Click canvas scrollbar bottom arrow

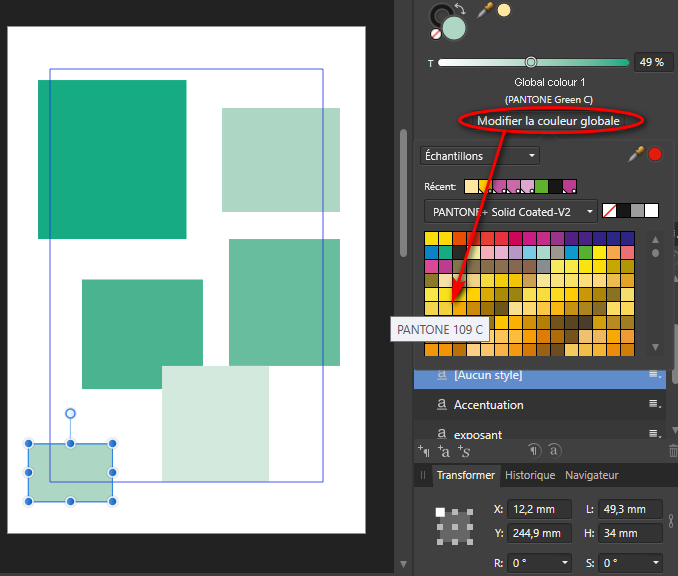pyautogui.click(x=403, y=564)
